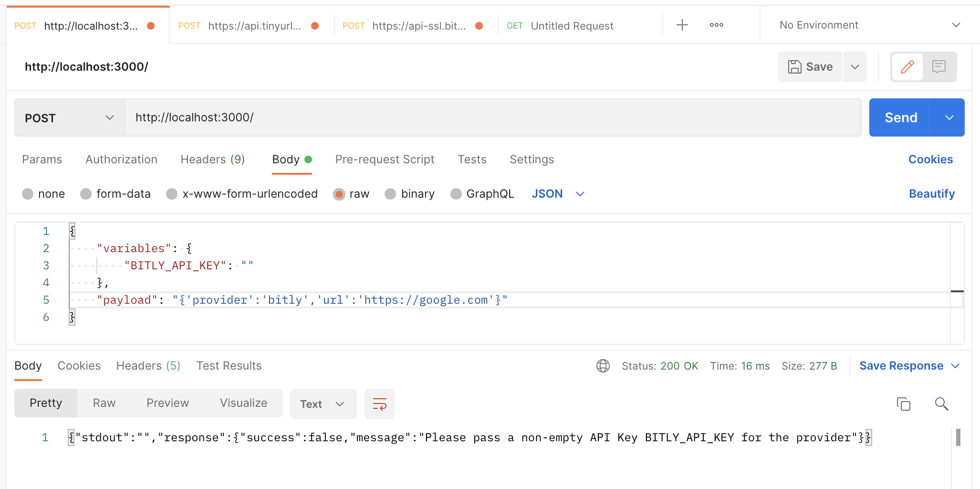Search response with magnifier icon
The image size is (980, 489).
[941, 404]
